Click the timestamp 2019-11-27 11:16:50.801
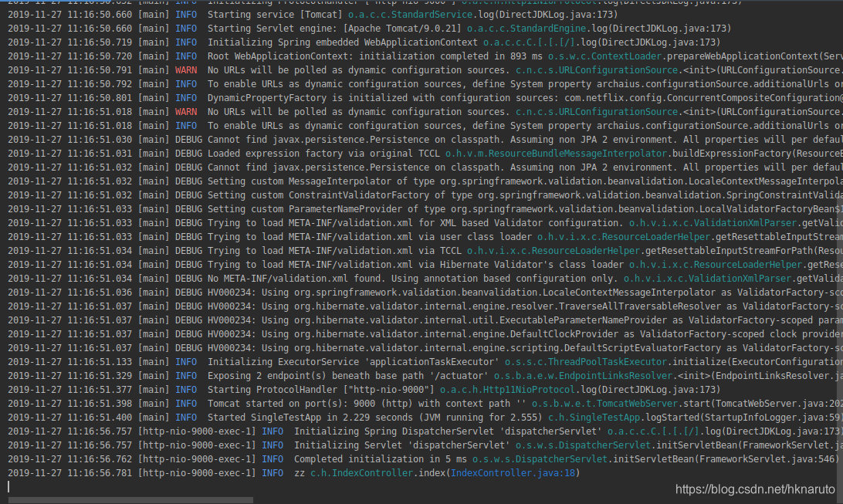Screen dimensions: 843x504 point(70,98)
